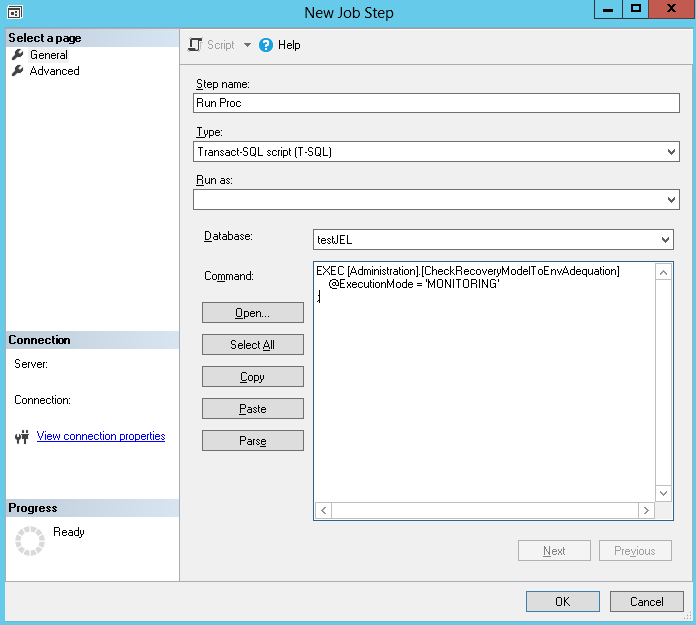The image size is (696, 625).
Task: Edit the Step name field
Action: pos(436,103)
